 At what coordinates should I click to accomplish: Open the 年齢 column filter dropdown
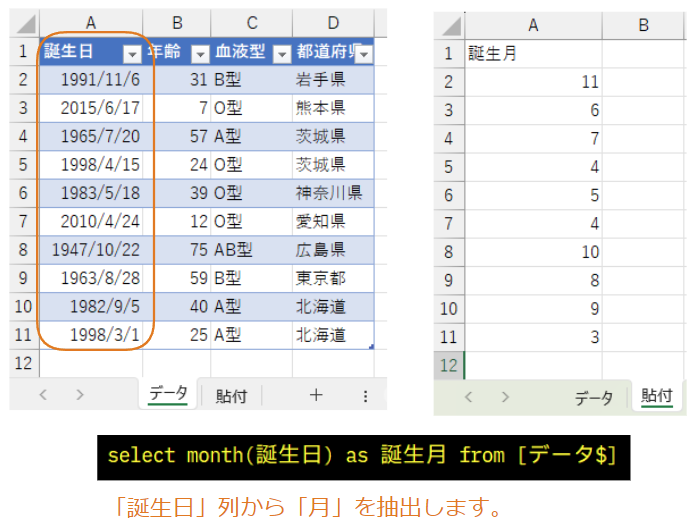tap(200, 54)
